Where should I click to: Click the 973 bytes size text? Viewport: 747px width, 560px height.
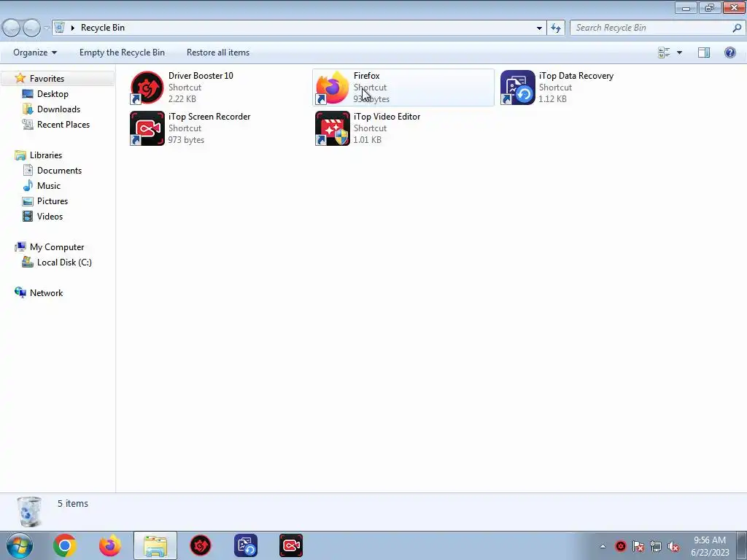[x=186, y=140]
